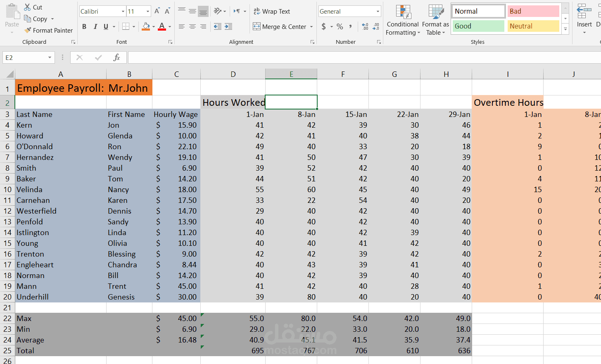The width and height of the screenshot is (601, 364).
Task: Select the Hourly Wage header cell
Action: pyautogui.click(x=176, y=114)
